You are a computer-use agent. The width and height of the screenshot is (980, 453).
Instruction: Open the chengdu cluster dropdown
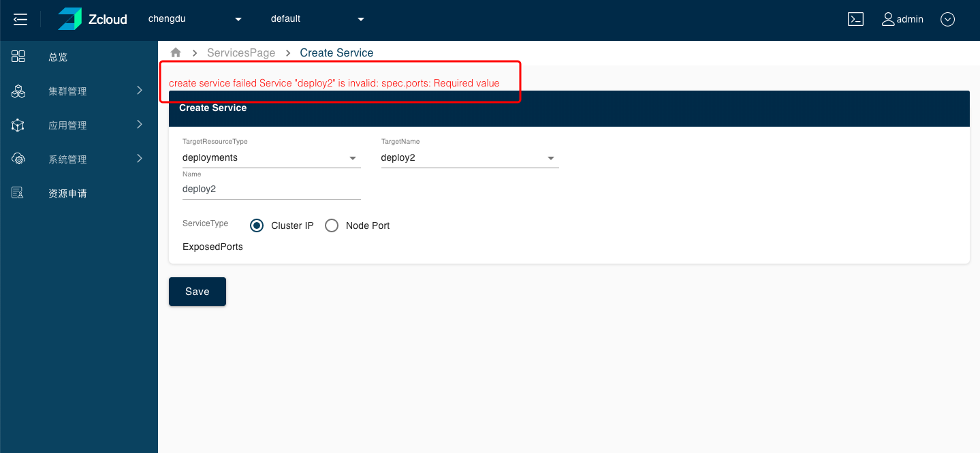195,19
